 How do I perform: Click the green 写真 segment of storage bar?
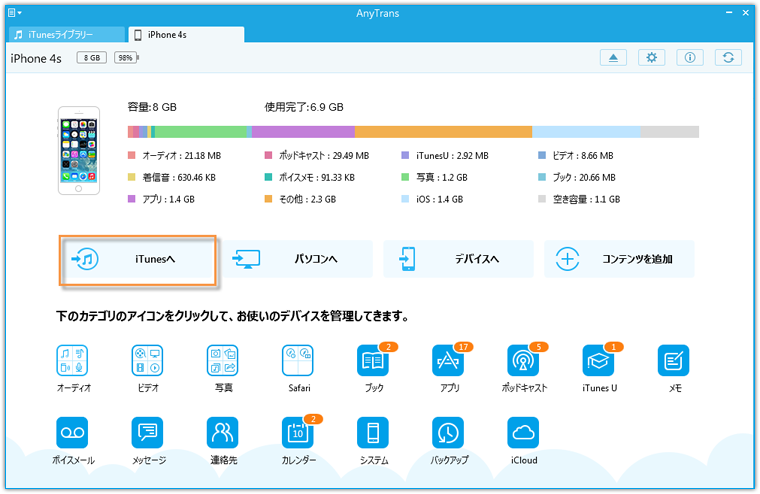point(201,132)
